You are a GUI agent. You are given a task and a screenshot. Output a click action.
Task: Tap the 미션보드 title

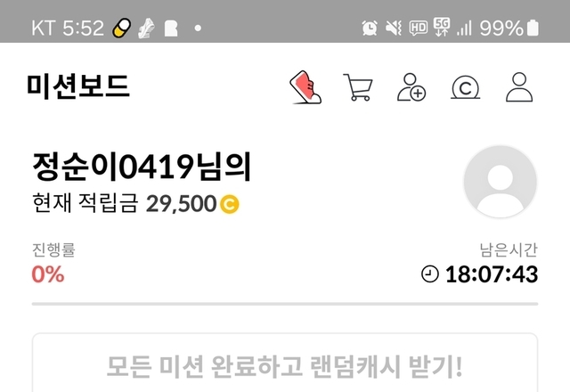(x=77, y=86)
